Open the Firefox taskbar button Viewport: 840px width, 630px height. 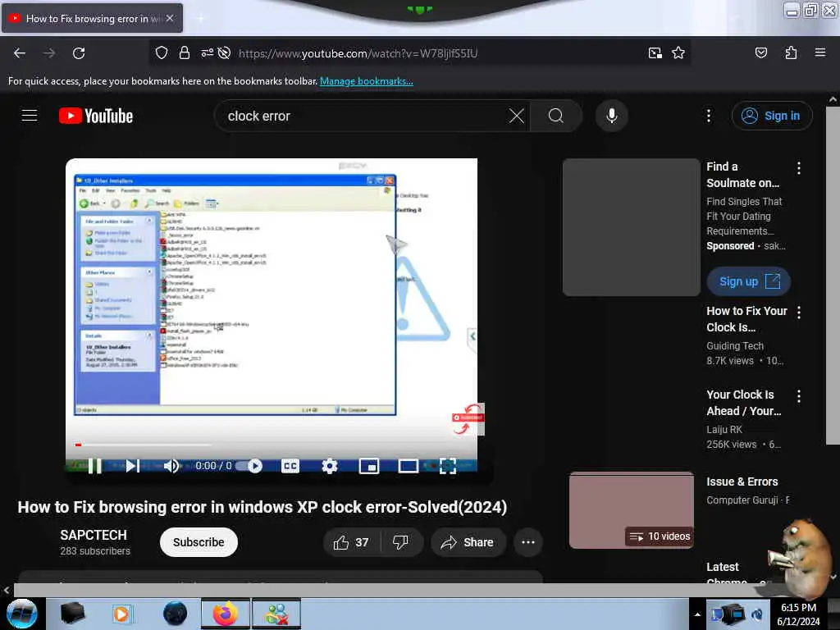[226, 614]
